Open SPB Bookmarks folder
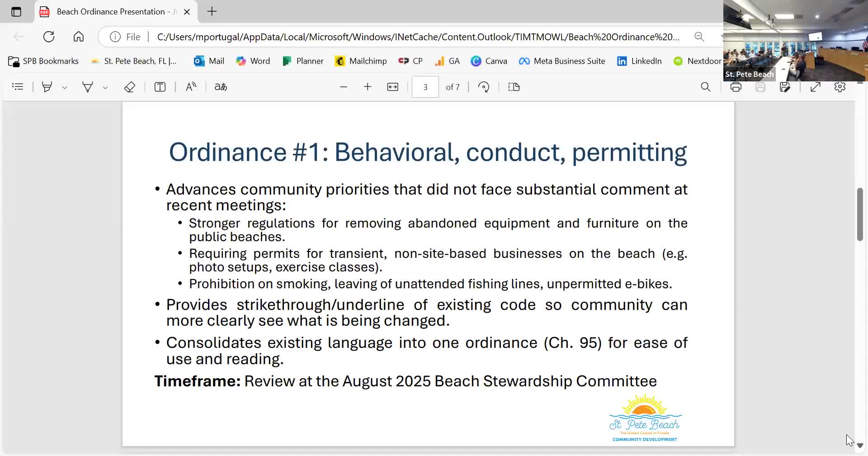 point(43,61)
